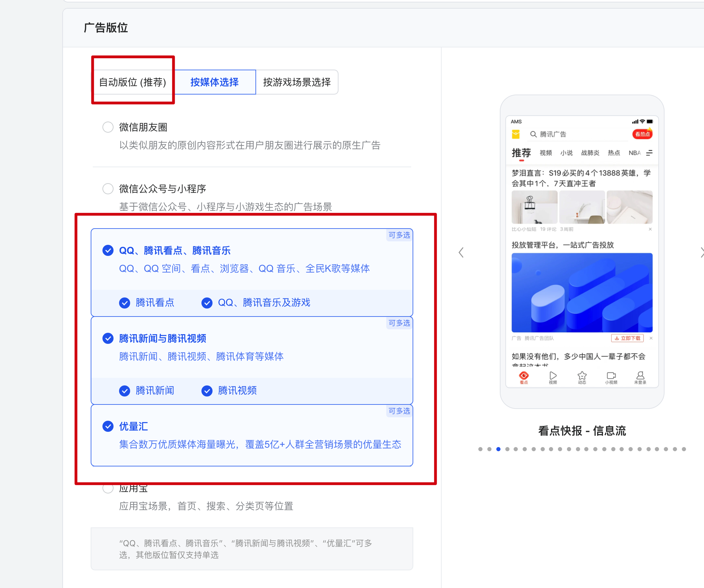Image resolution: width=704 pixels, height=588 pixels.
Task: Select the 微信朋友圈 radio button
Action: pyautogui.click(x=108, y=127)
